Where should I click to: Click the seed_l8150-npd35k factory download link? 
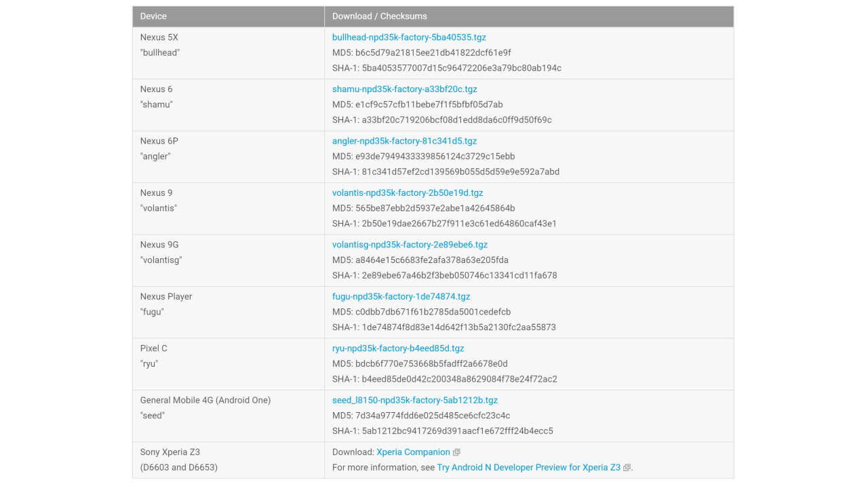415,400
